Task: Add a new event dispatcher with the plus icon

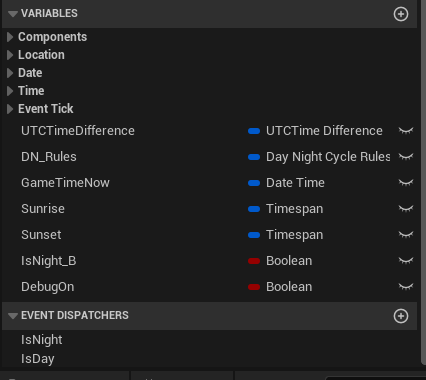Action: point(401,316)
